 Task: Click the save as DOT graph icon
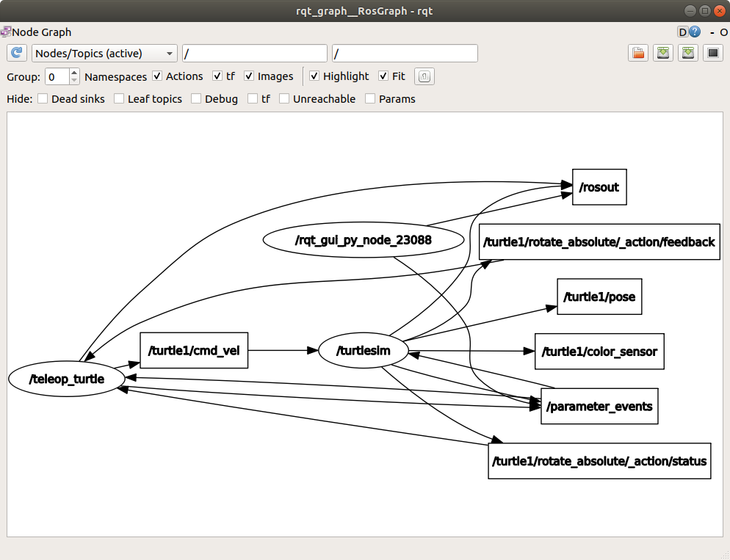pyautogui.click(x=663, y=54)
